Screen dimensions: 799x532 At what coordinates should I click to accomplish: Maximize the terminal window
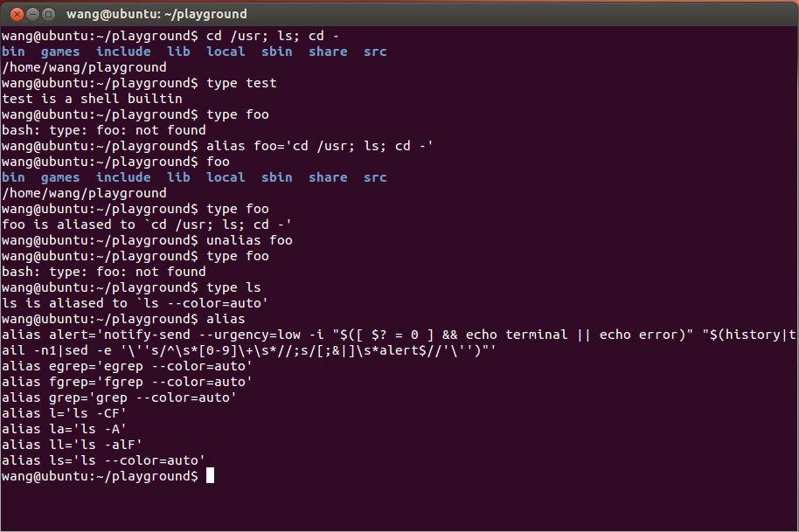tap(48, 14)
